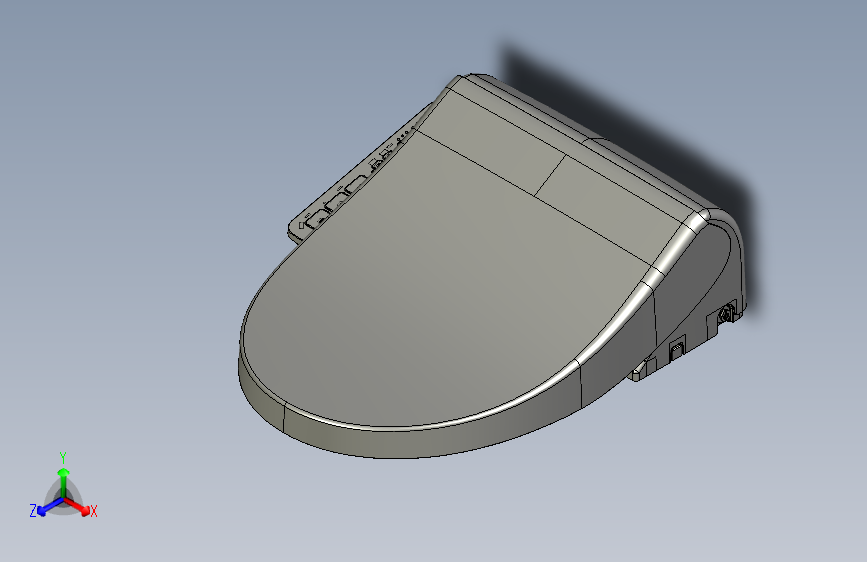The height and width of the screenshot is (562, 867).
Task: Click the blue Z axis of the triad
Action: [x=50, y=506]
